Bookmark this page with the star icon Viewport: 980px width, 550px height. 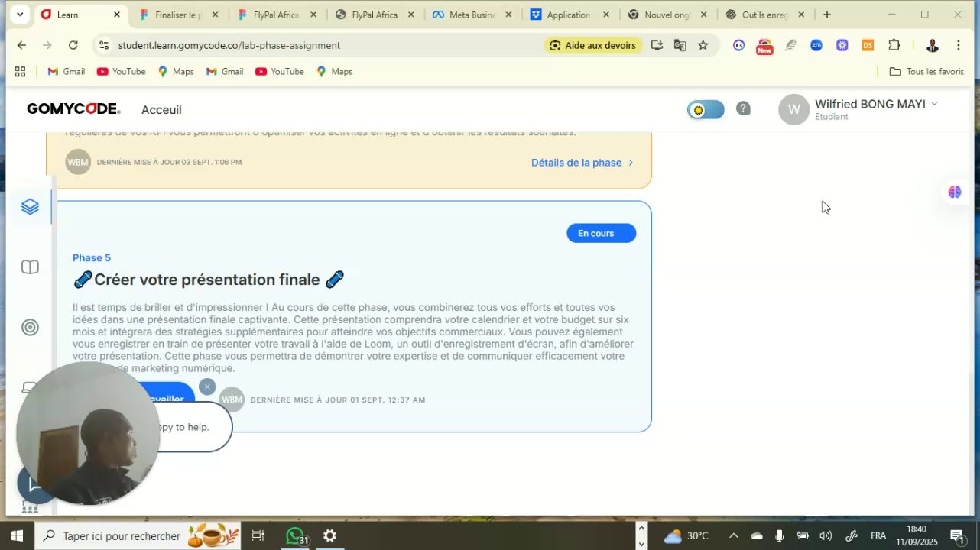(x=703, y=45)
